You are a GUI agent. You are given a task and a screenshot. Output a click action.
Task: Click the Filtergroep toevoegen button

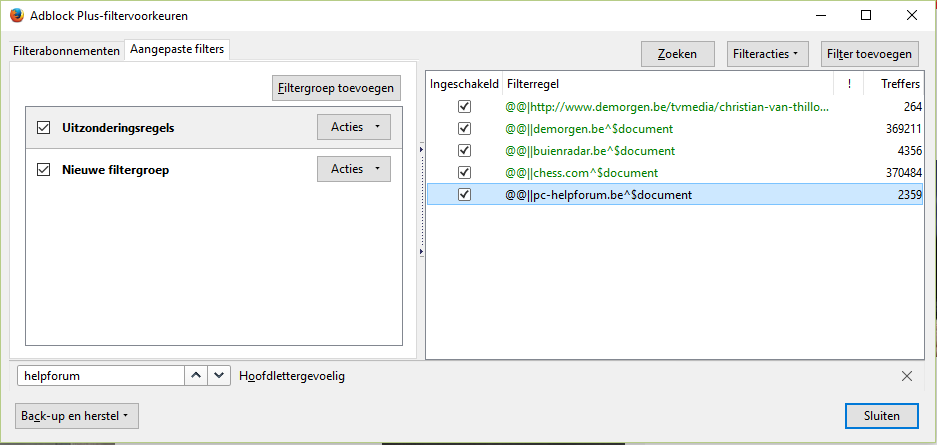(336, 88)
